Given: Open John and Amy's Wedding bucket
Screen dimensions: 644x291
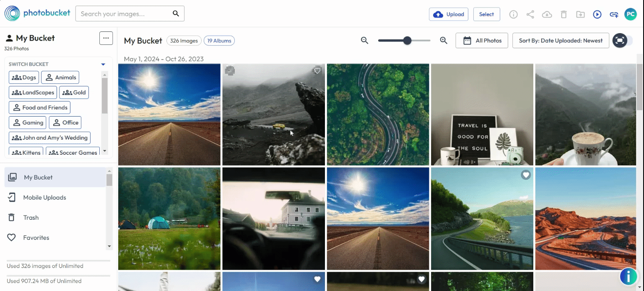Looking at the screenshot, I should 49,138.
